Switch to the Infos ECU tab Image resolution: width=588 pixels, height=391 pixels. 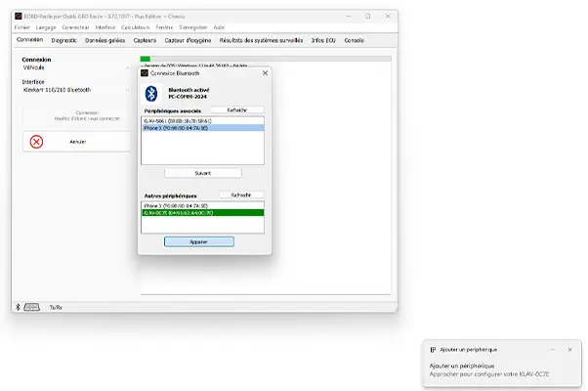pyautogui.click(x=323, y=40)
